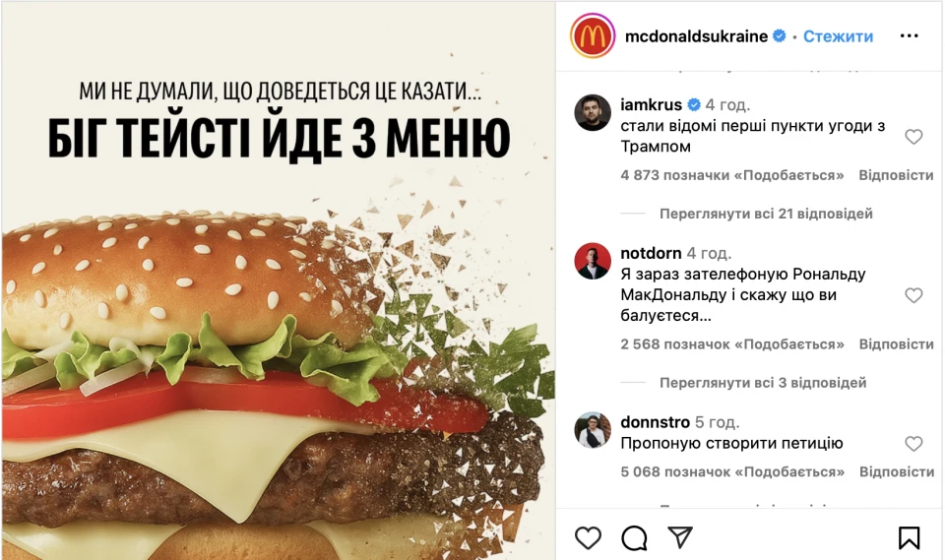Open the three-dot more options menu

909,36
